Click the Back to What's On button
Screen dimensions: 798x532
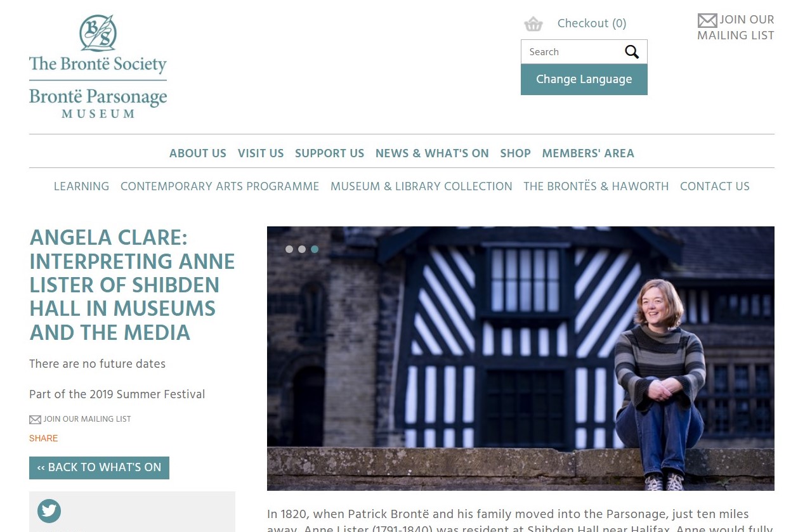[x=99, y=468]
